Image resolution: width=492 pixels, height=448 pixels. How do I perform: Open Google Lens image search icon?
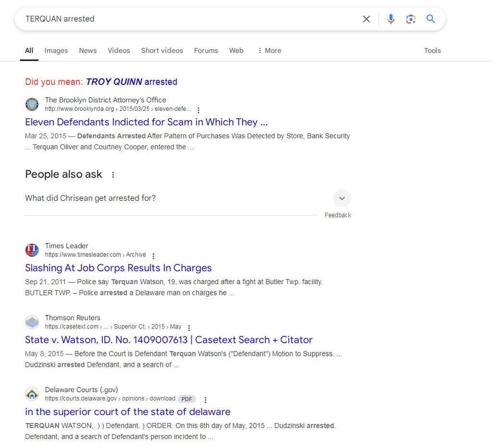pos(411,19)
